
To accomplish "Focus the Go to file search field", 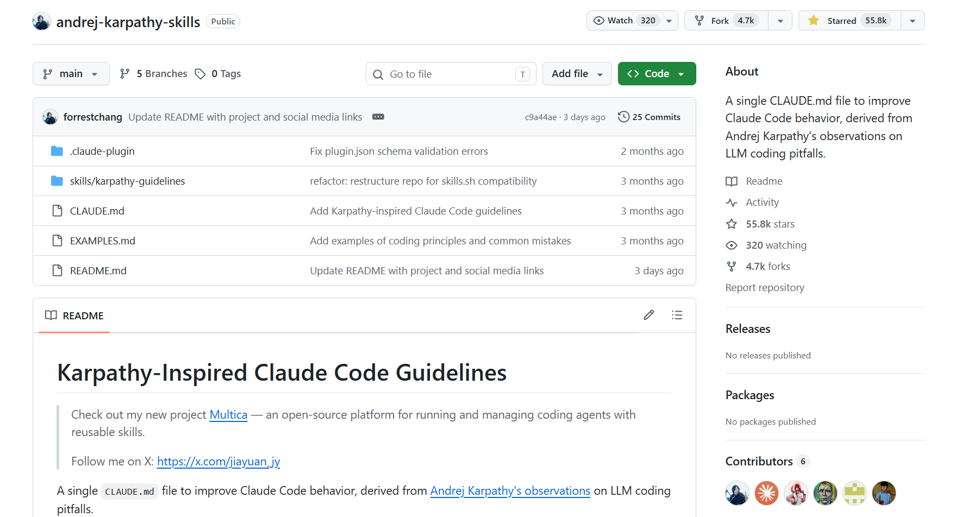I will tap(451, 74).
